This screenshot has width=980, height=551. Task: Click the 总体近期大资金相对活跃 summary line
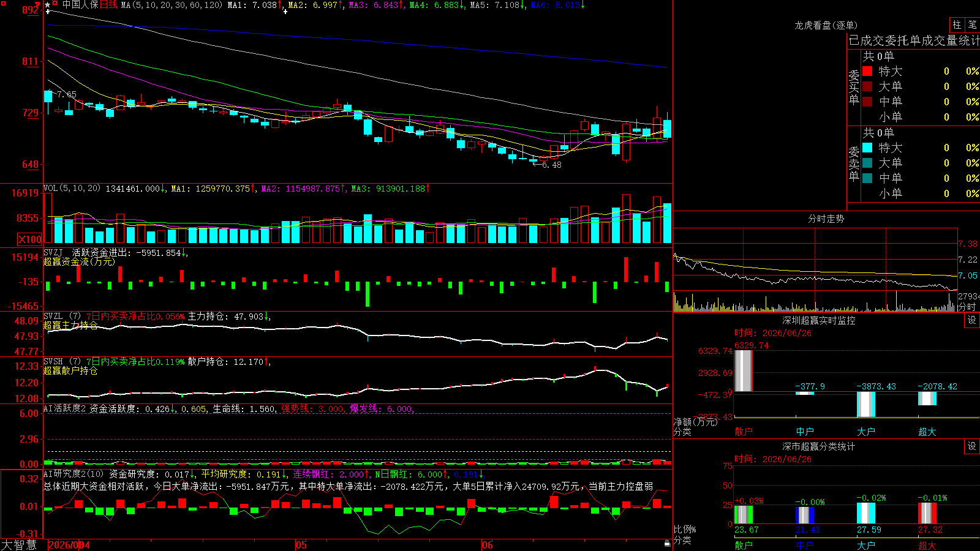click(x=349, y=486)
